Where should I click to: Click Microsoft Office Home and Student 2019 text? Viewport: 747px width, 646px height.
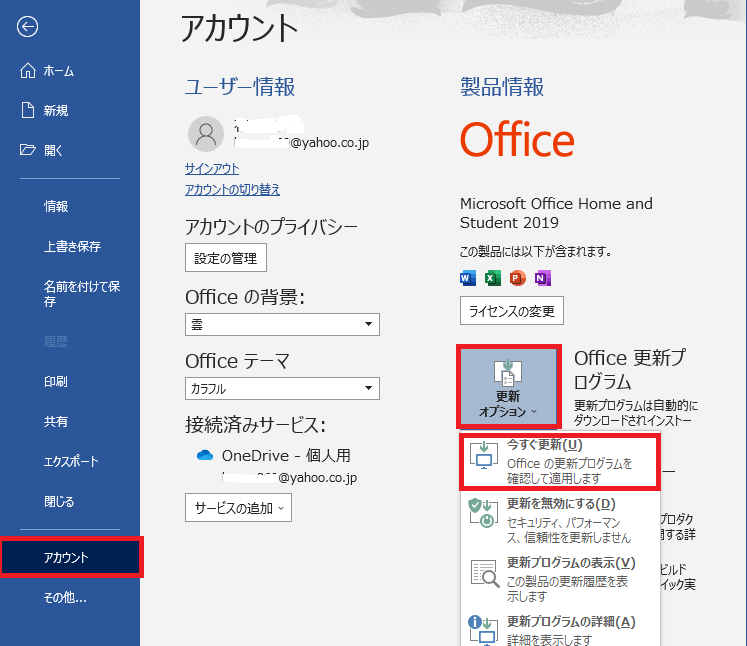click(x=556, y=213)
